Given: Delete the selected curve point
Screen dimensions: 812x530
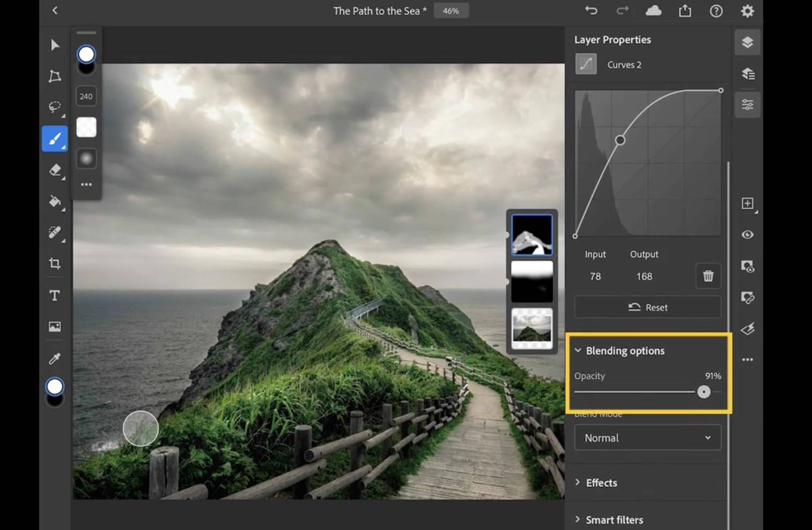Looking at the screenshot, I should click(x=708, y=276).
